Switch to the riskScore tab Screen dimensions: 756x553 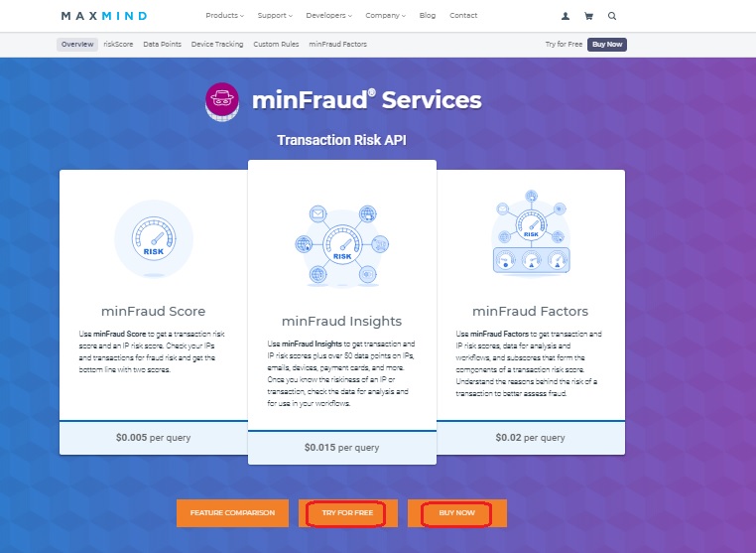click(x=118, y=44)
